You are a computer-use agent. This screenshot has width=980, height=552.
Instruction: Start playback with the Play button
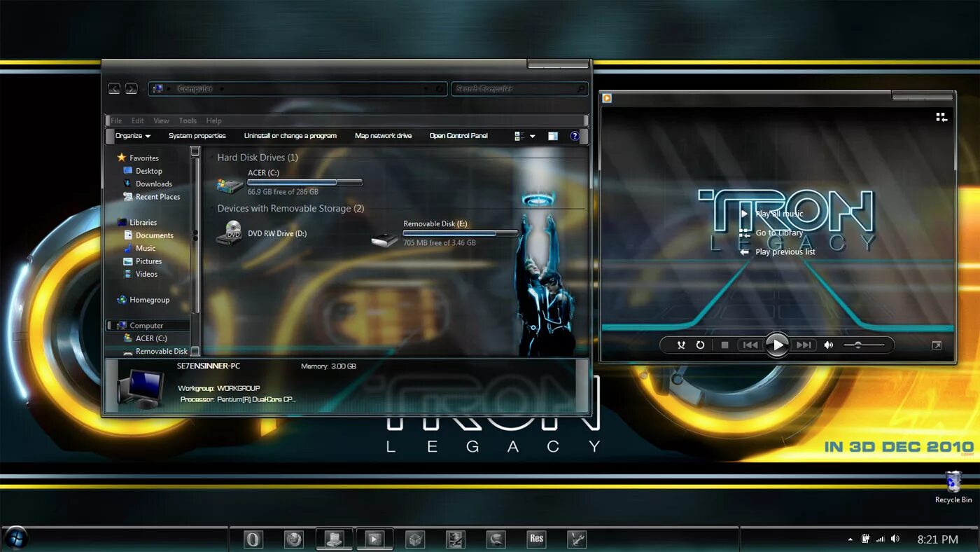coord(776,345)
